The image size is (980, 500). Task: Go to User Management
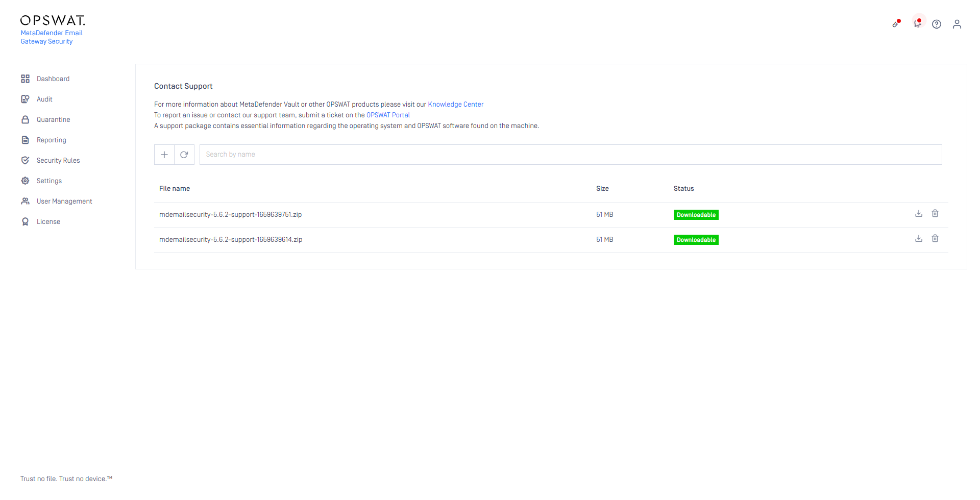[64, 201]
